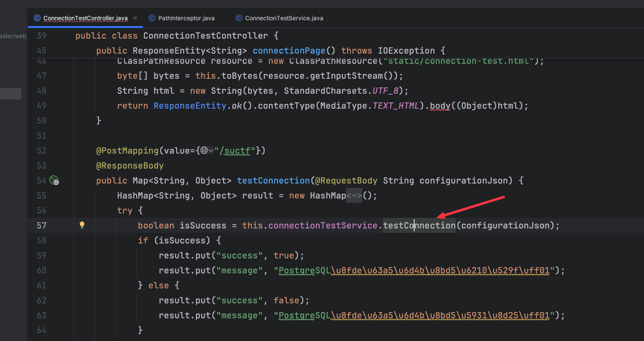Click the @RequestBody annotation
Image resolution: width=644 pixels, height=341 pixels.
346,181
